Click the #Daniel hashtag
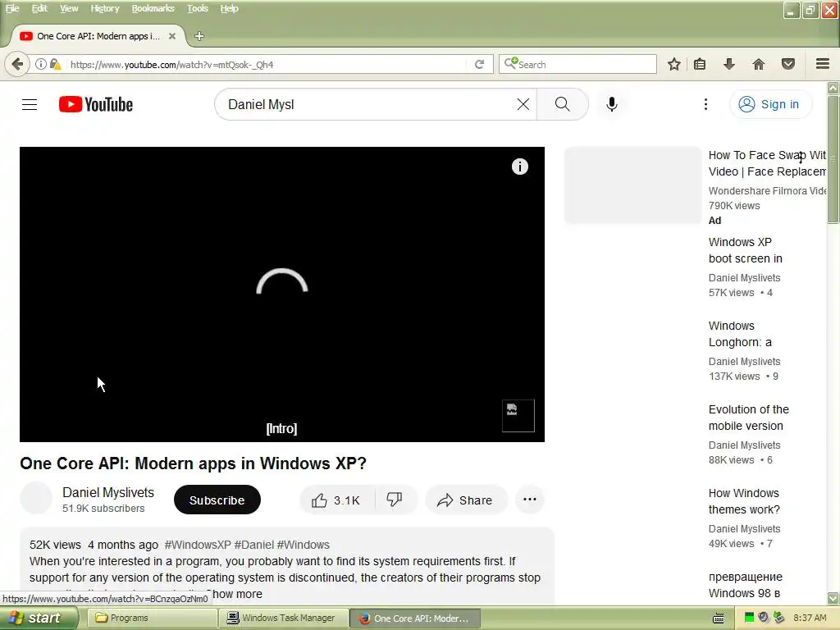 point(254,545)
